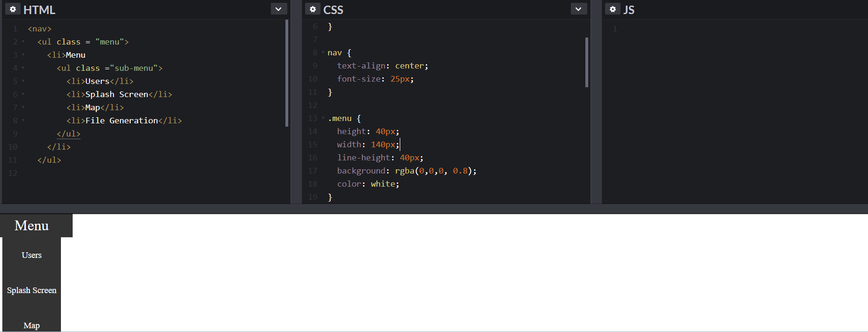The height and width of the screenshot is (332, 868).
Task: Select Splash Screen in the preview submenu
Action: click(x=31, y=290)
